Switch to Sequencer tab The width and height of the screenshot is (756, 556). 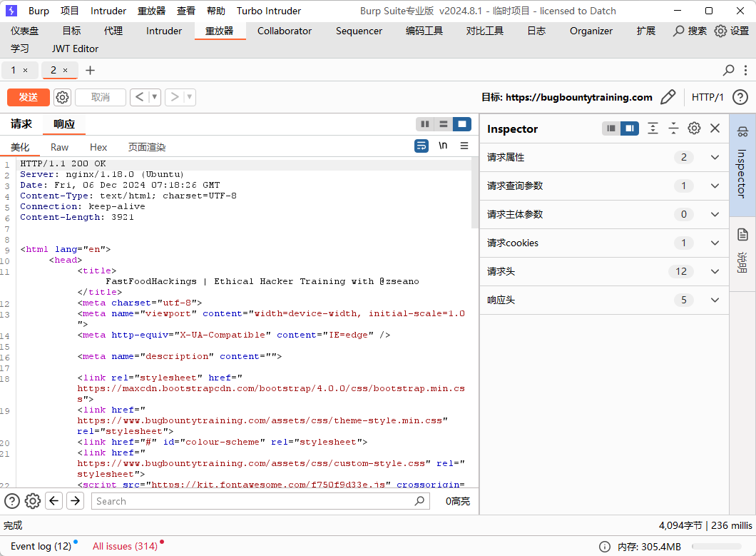[x=359, y=31]
